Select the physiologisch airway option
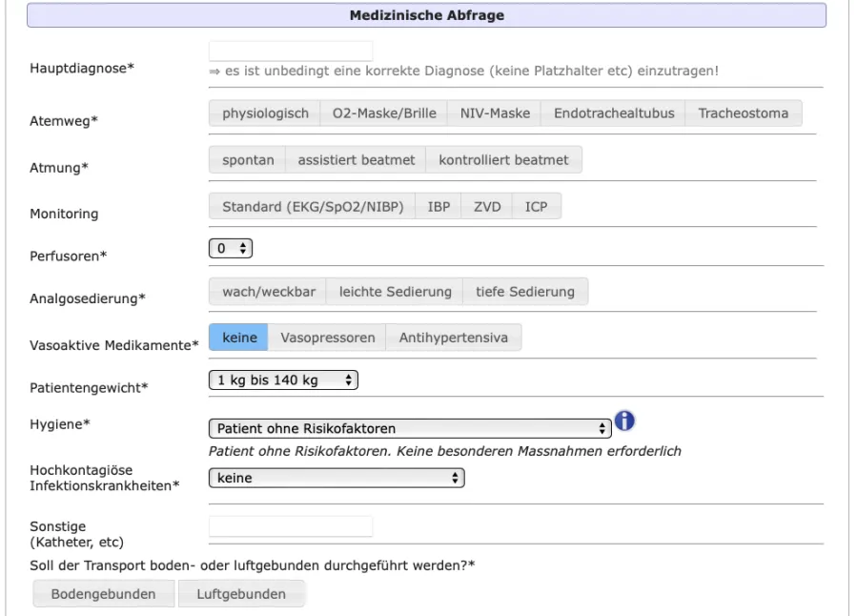The image size is (857, 616). point(265,113)
